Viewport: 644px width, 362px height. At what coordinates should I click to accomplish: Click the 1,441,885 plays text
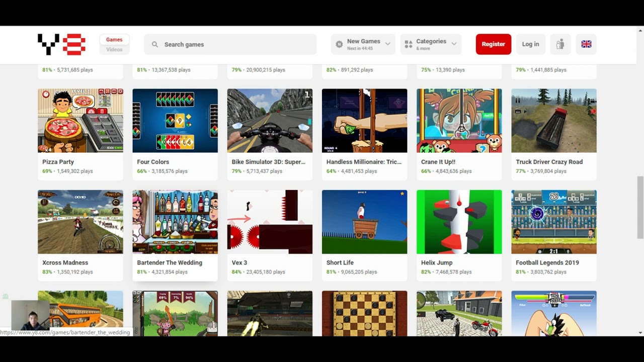coord(548,70)
